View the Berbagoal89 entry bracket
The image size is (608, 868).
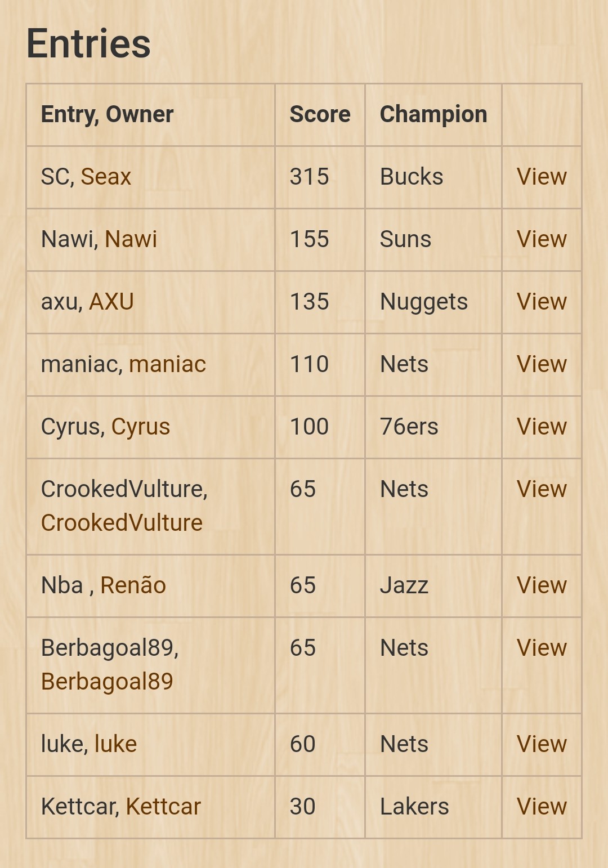pos(542,648)
